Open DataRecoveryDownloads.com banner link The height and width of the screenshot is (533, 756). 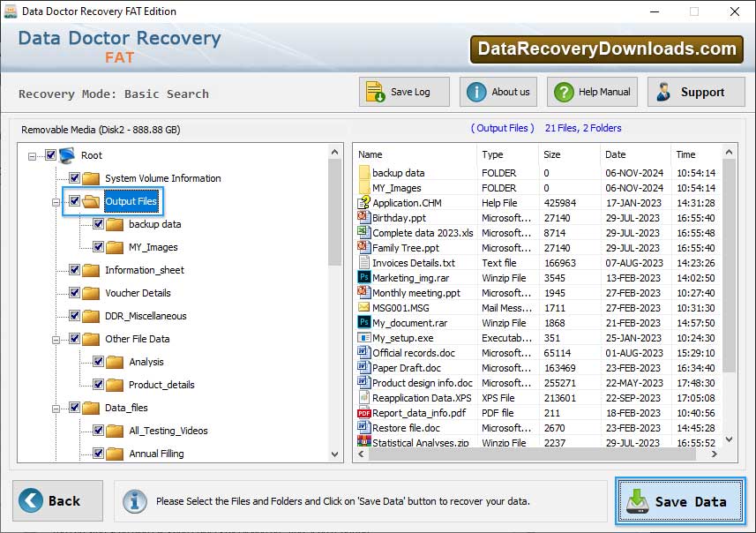click(607, 49)
